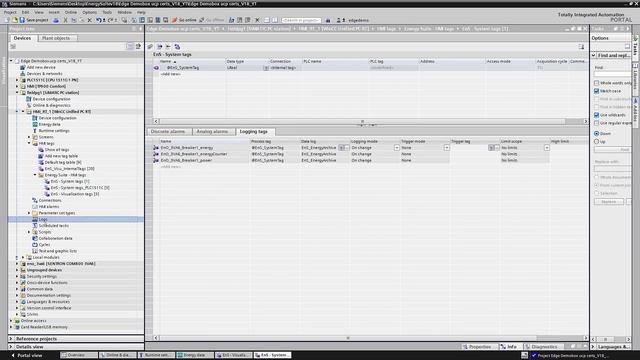Click the Open project folder icon

point(15,20)
